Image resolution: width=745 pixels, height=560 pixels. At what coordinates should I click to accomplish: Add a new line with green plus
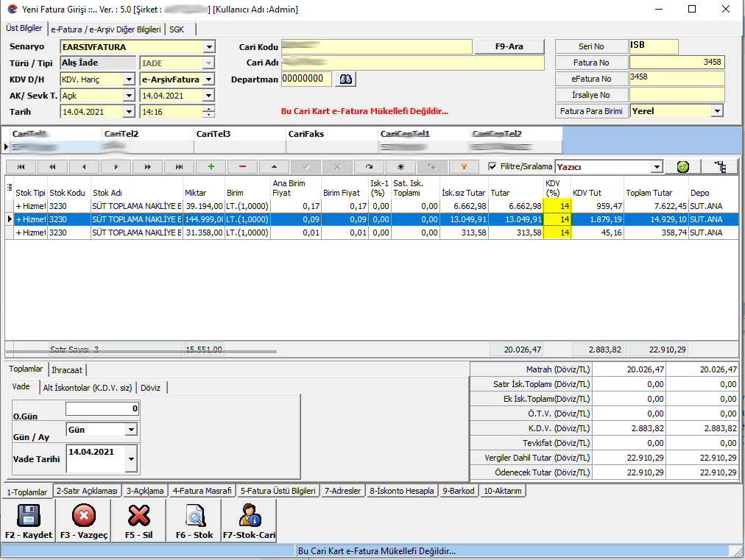coord(211,167)
